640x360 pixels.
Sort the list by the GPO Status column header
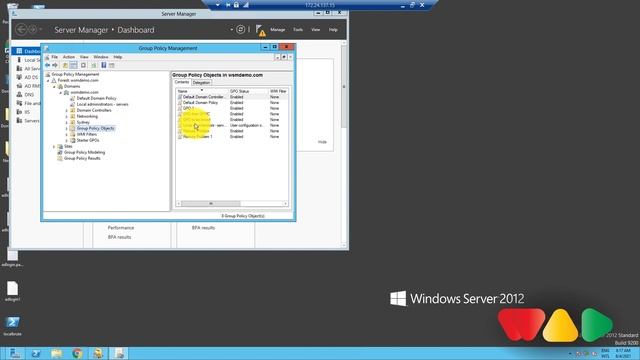click(248, 91)
